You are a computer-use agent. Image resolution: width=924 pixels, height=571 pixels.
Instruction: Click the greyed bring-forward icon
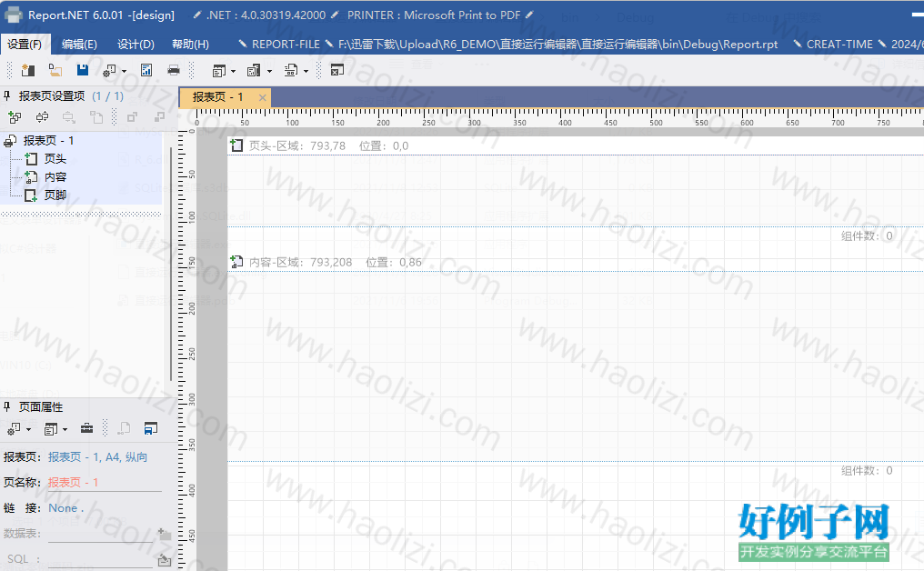click(132, 117)
